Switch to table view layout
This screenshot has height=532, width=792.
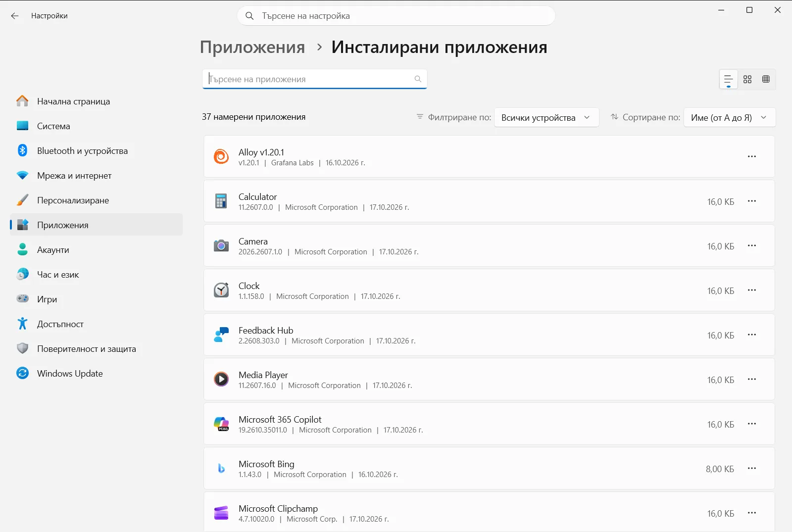coord(766,79)
